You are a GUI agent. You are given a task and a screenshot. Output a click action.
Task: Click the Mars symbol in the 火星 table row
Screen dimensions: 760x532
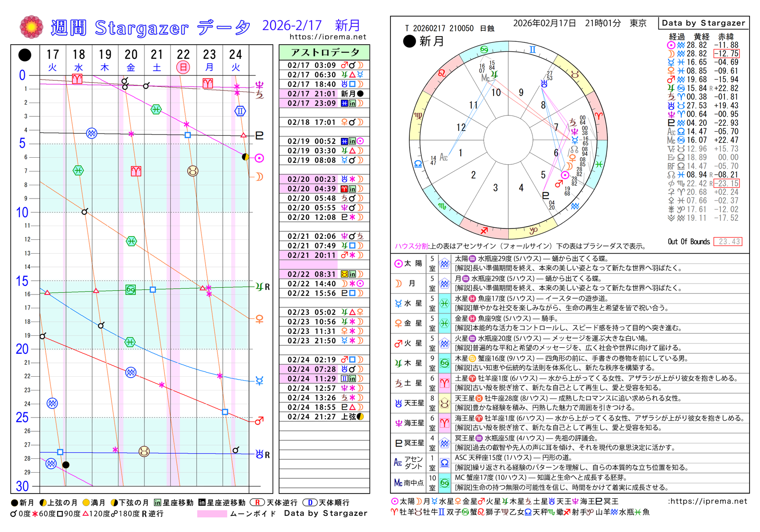pos(398,343)
